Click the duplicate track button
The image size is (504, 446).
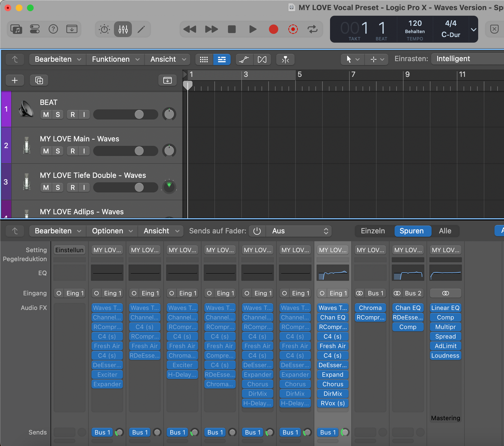39,81
